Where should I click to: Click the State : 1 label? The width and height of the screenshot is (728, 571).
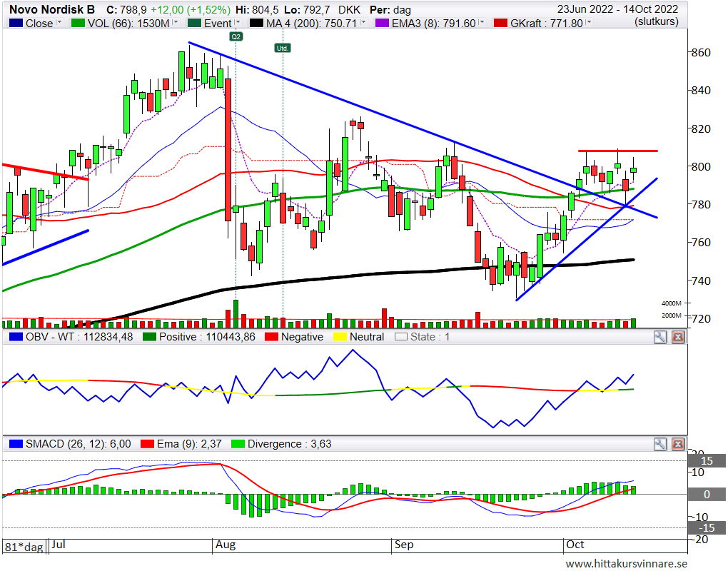pyautogui.click(x=430, y=337)
